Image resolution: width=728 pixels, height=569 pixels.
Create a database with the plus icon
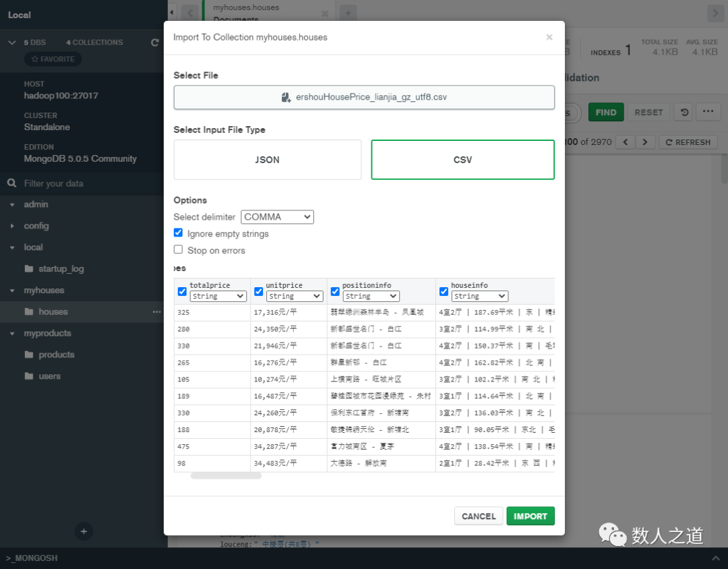[83, 531]
